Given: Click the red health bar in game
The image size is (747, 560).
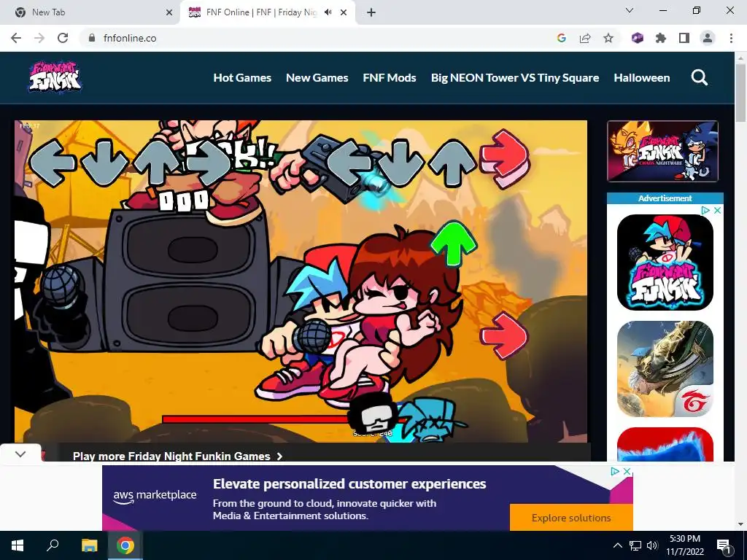Looking at the screenshot, I should tap(258, 419).
